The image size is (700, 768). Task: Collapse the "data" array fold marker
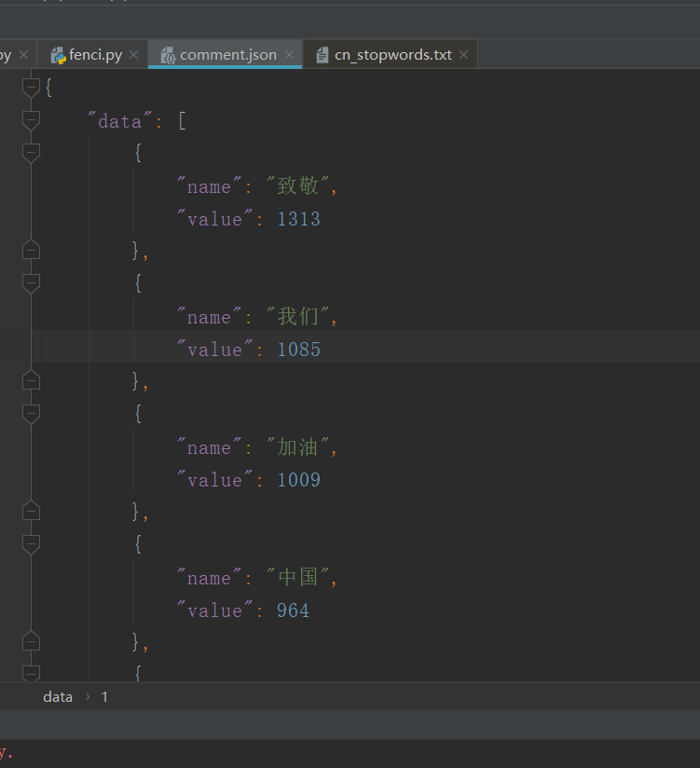pyautogui.click(x=31, y=120)
